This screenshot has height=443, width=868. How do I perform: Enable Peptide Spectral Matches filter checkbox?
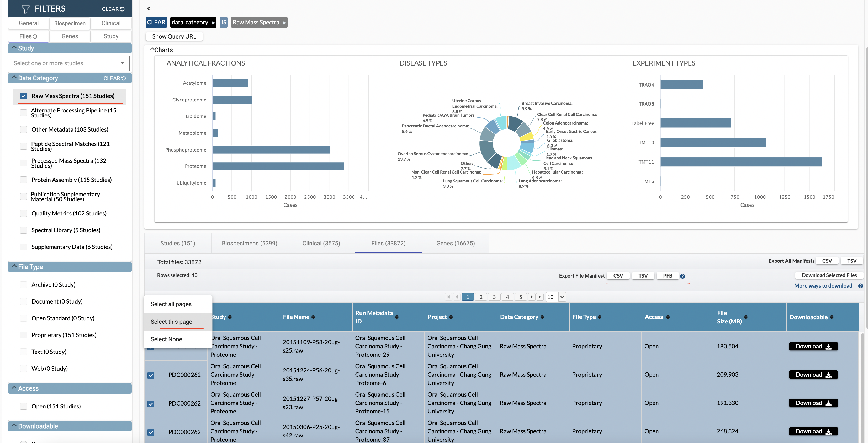click(24, 146)
